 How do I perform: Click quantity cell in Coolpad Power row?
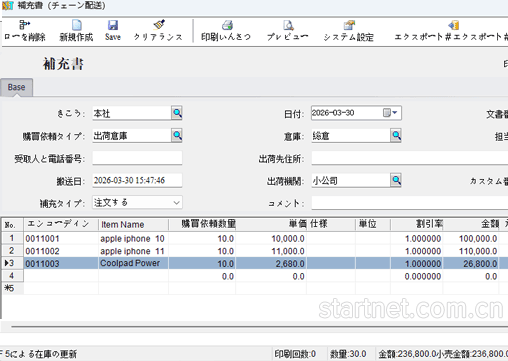pos(202,264)
